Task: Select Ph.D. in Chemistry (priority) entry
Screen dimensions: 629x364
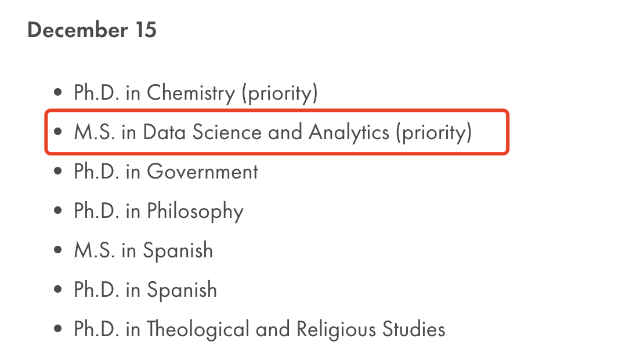Action: (196, 93)
